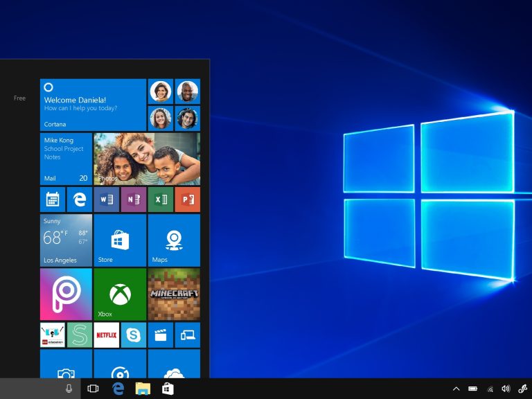The height and width of the screenshot is (399, 532).
Task: Open the Groove Music tile
Action: 120,364
